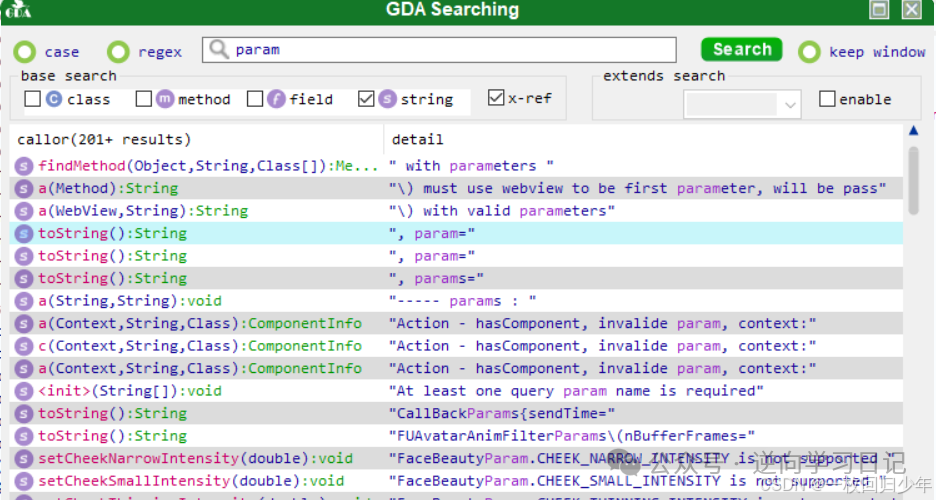Maximize the GDA Searching window

point(879,10)
